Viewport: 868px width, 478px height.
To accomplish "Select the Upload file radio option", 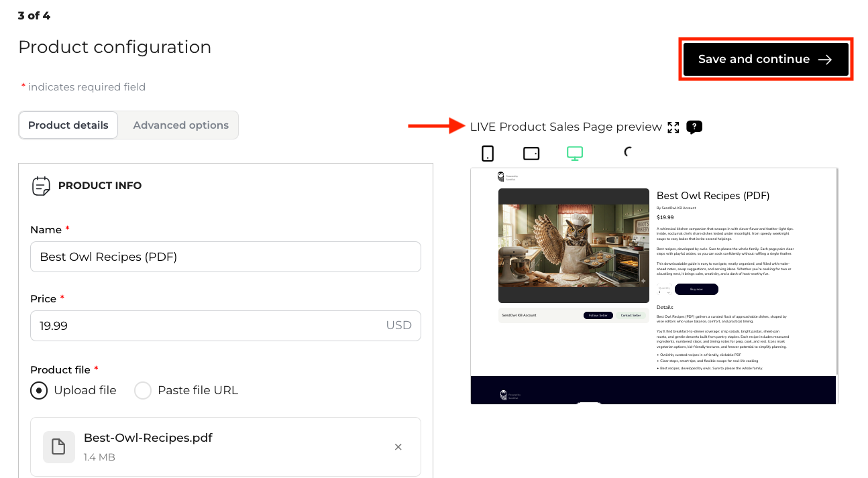I will 39,390.
